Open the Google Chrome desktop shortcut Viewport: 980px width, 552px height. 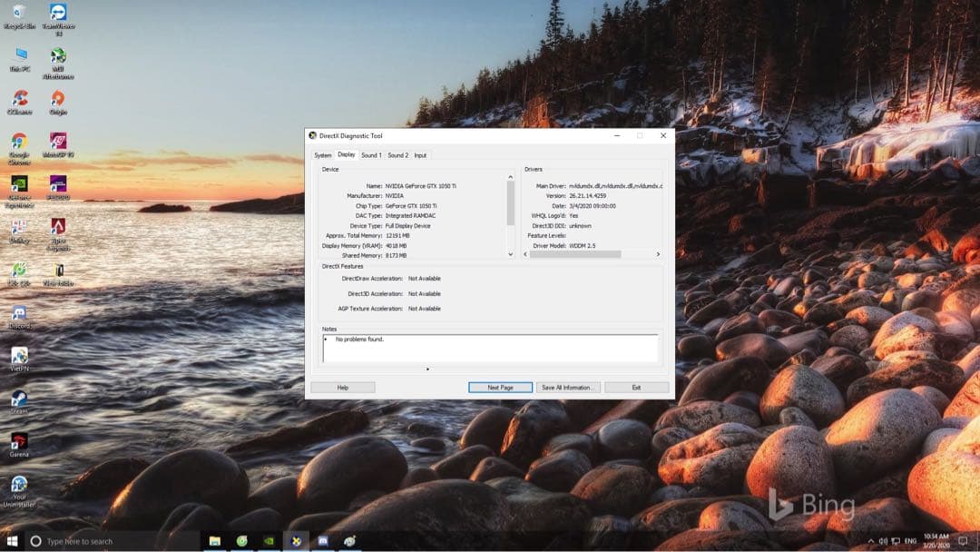19,143
